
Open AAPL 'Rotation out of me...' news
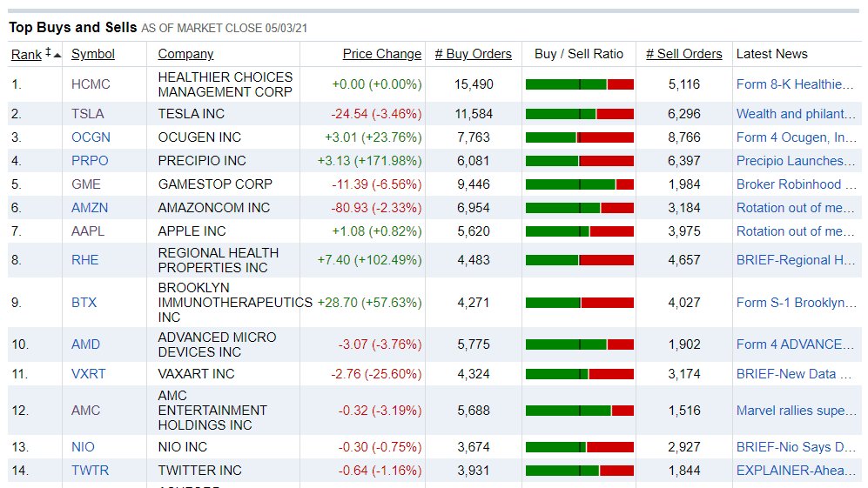click(x=796, y=231)
